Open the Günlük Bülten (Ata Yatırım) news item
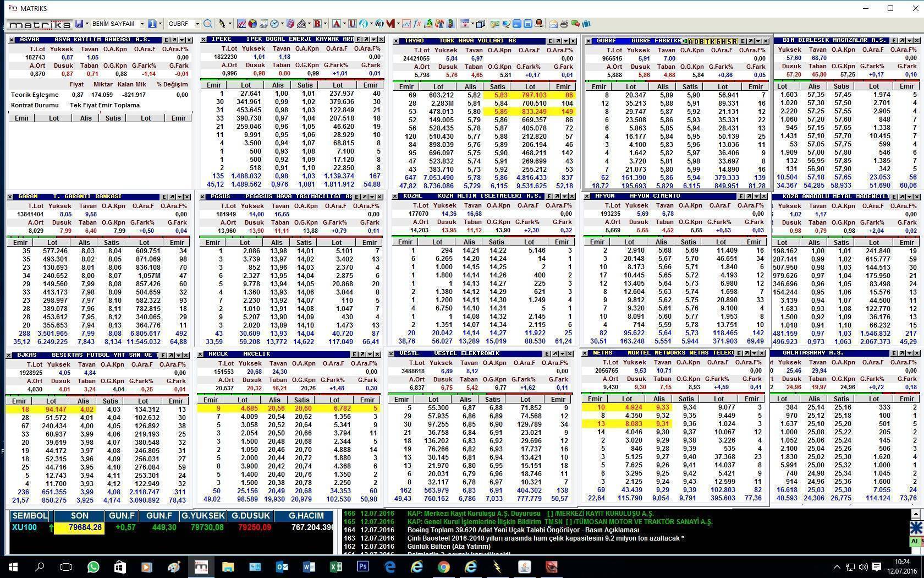This screenshot has height=578, width=924. (x=449, y=547)
